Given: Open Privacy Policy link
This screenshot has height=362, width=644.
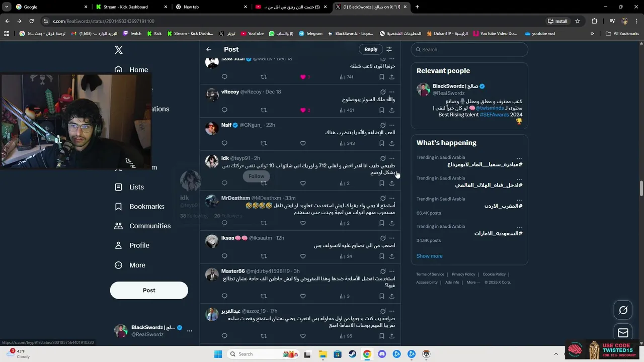Looking at the screenshot, I should coord(463,274).
